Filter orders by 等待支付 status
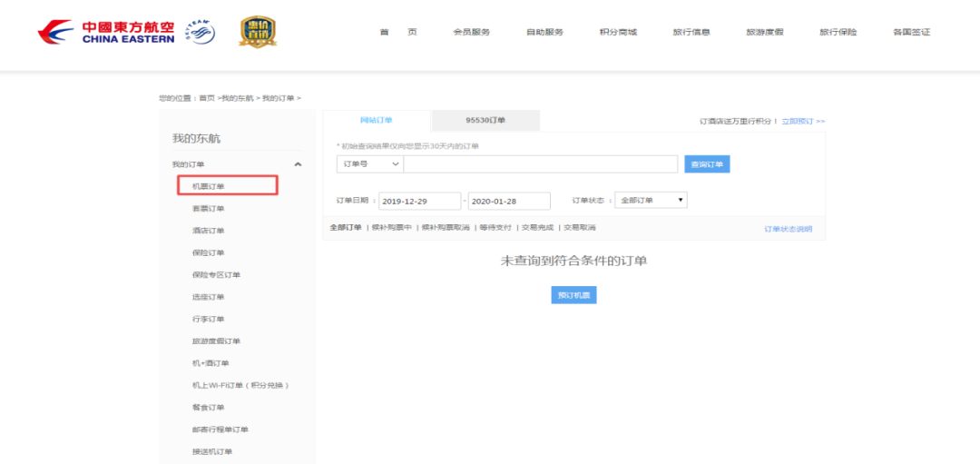980x464 pixels. coord(494,228)
